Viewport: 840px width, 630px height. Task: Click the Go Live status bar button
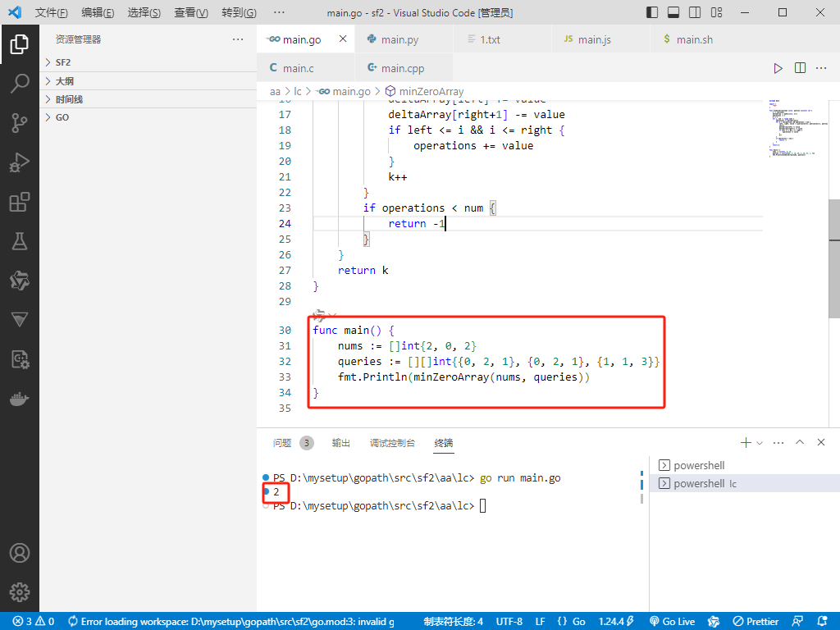click(672, 622)
